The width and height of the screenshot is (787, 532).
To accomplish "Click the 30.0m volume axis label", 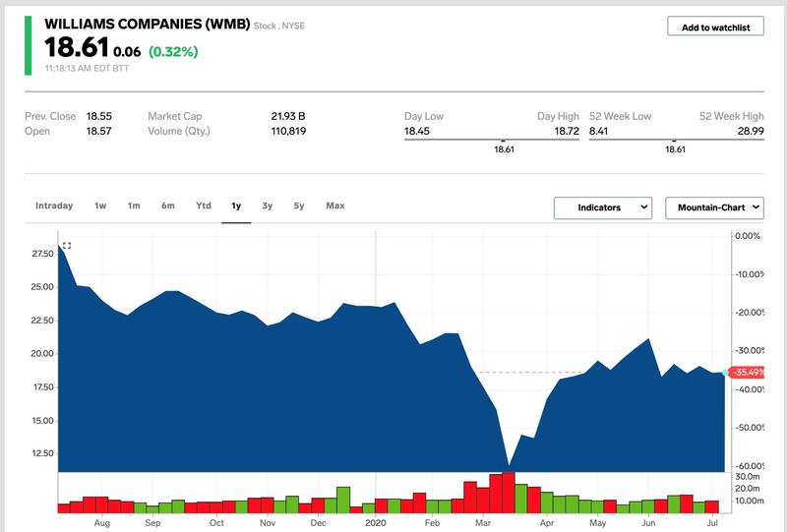I will click(x=748, y=476).
